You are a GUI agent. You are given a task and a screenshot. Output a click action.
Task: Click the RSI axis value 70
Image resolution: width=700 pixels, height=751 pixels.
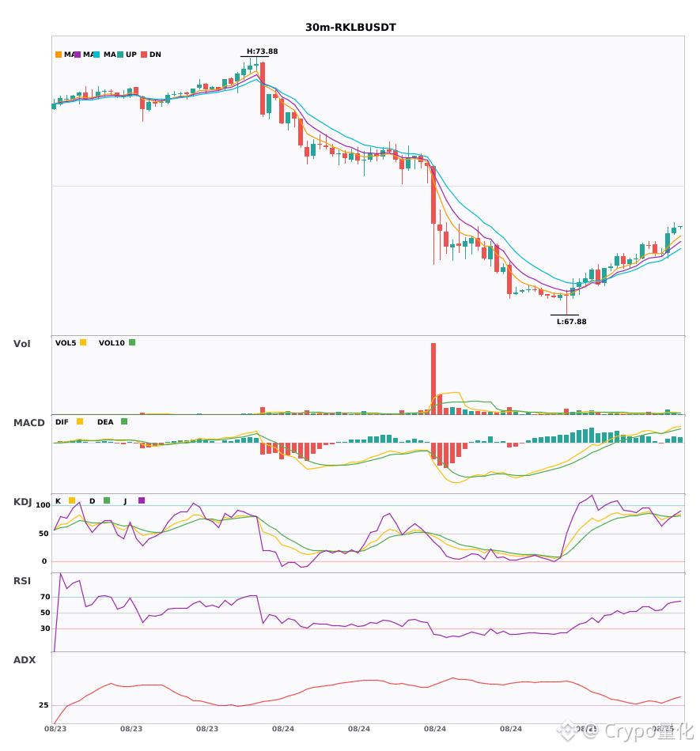[46, 597]
